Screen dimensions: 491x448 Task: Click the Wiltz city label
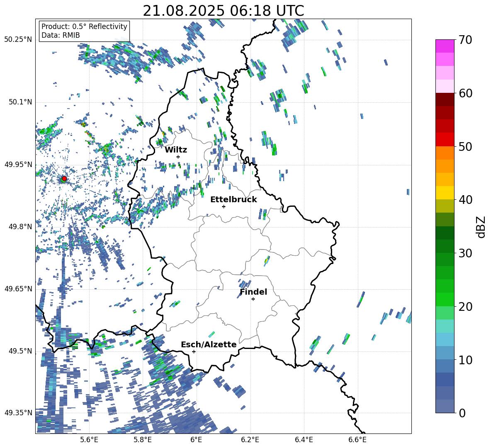pyautogui.click(x=176, y=150)
